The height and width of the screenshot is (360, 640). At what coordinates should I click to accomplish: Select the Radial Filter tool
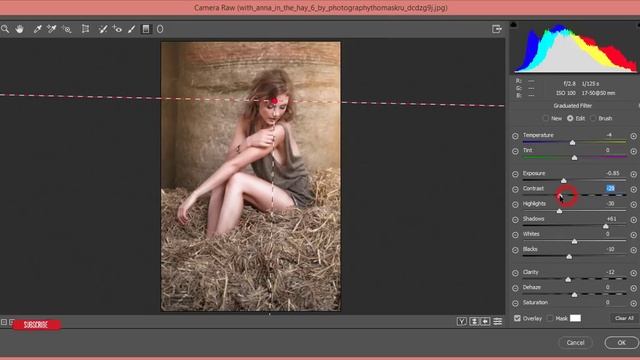pyautogui.click(x=160, y=29)
